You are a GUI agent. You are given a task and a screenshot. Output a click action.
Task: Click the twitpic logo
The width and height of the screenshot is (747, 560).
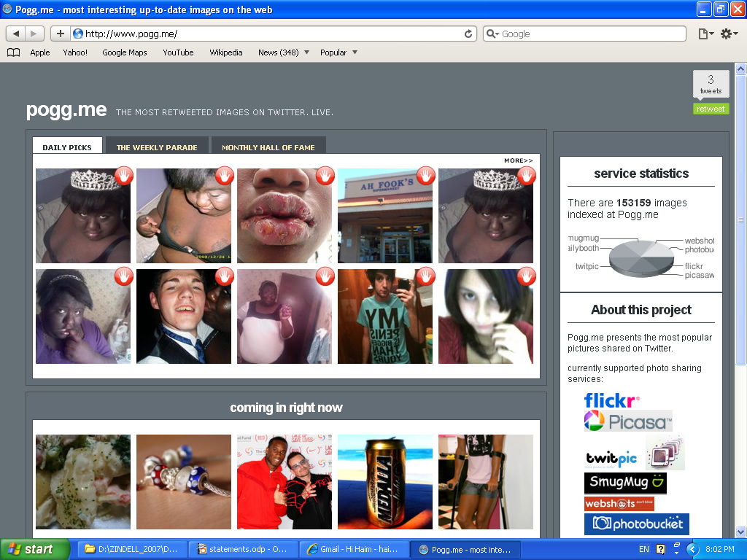point(611,459)
